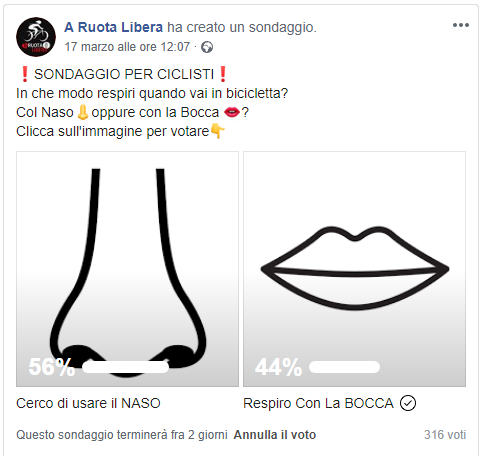
Task: Open the A Ruota Libera page link
Action: coord(113,27)
